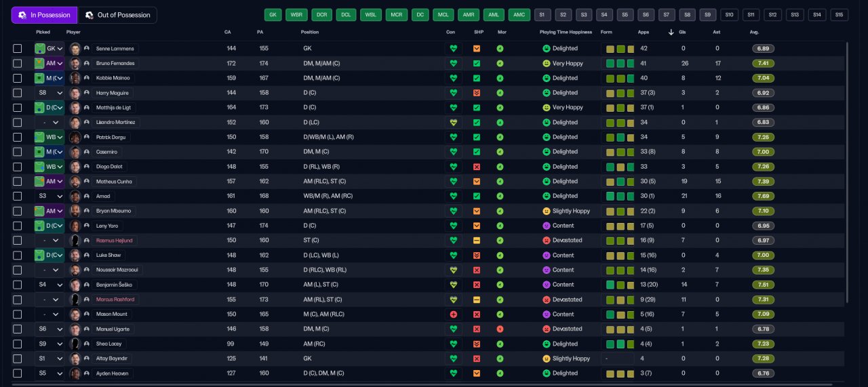868x387 pixels.
Task: Click Mason Mount's red injury icon
Action: pyautogui.click(x=453, y=314)
